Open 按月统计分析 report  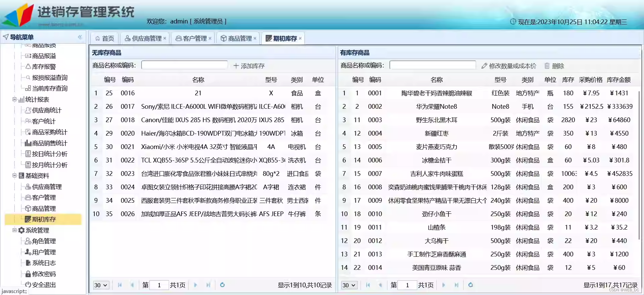[x=50, y=165]
